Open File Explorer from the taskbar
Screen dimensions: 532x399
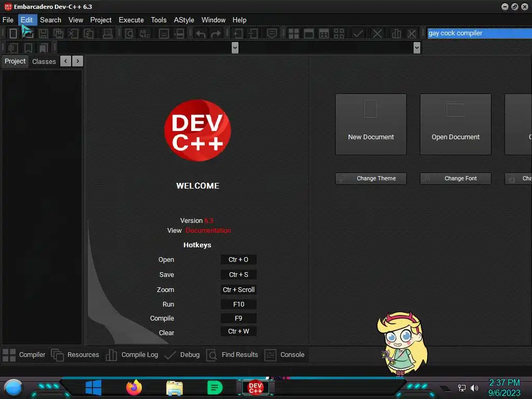point(175,388)
